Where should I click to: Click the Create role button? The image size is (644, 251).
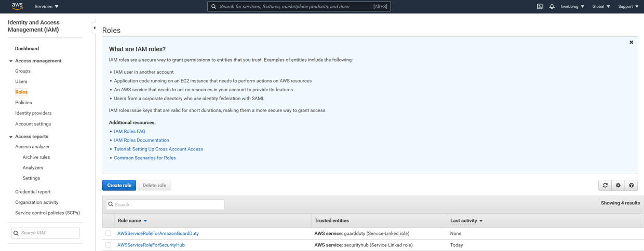pos(119,185)
